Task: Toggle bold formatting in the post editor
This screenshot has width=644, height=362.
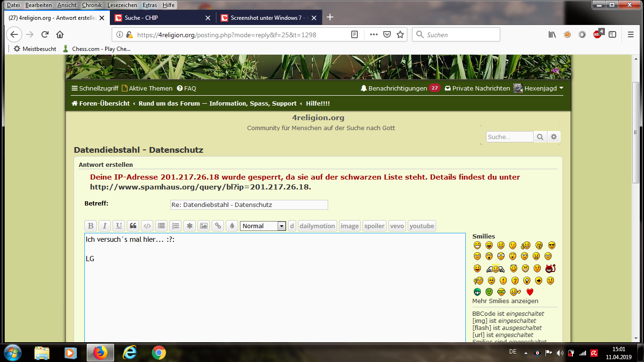Action: point(91,226)
